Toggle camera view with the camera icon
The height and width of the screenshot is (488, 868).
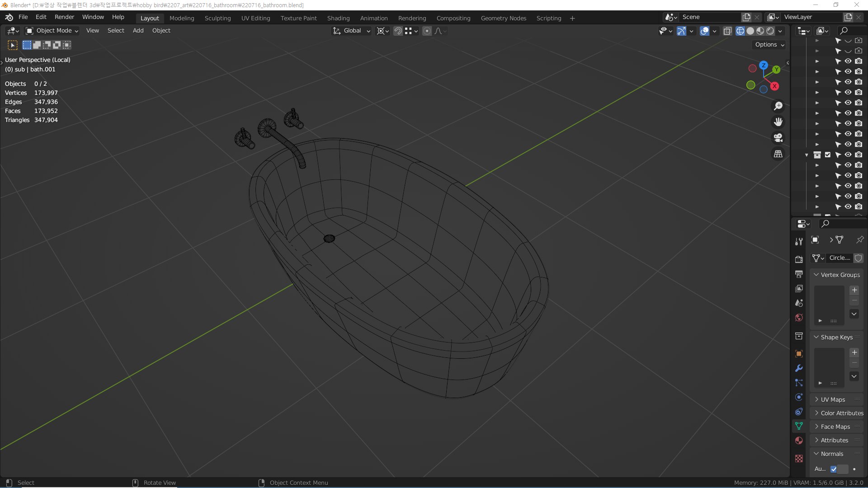[778, 138]
